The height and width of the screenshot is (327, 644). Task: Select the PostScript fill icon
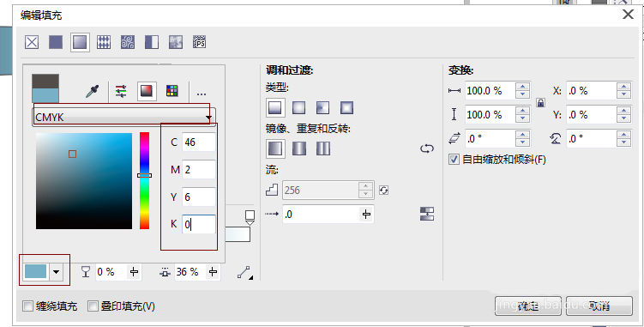point(200,42)
